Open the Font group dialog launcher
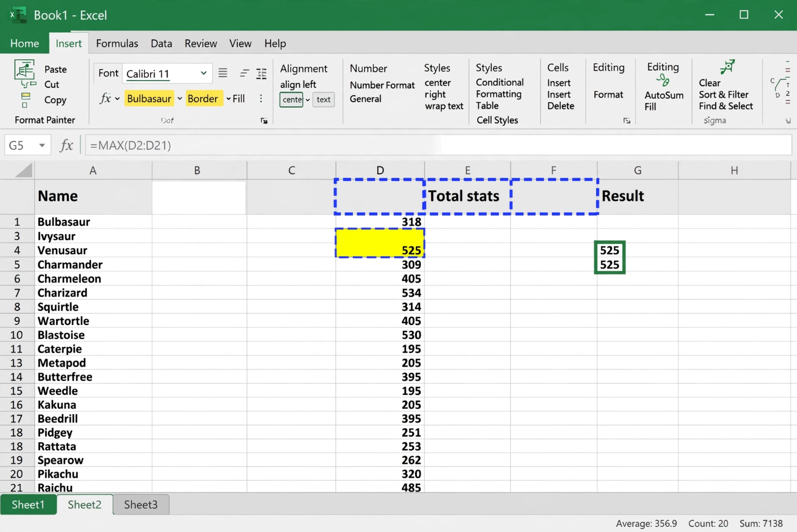 tap(264, 121)
